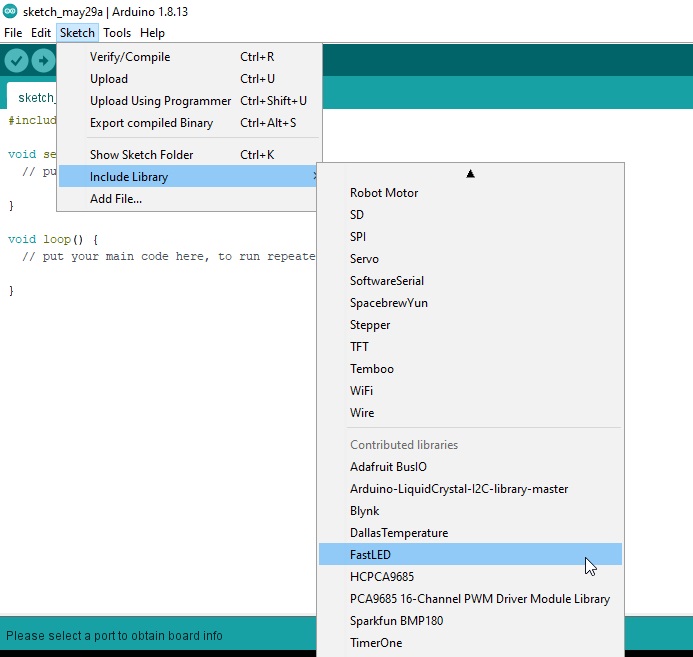The image size is (693, 657).
Task: Include the Stepper library
Action: [x=470, y=325]
